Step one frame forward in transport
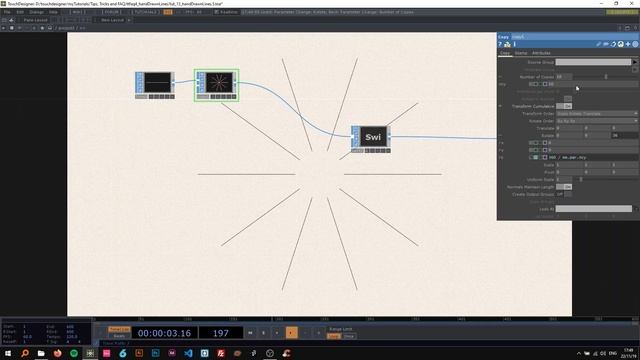The height and width of the screenshot is (360, 640). (318, 333)
